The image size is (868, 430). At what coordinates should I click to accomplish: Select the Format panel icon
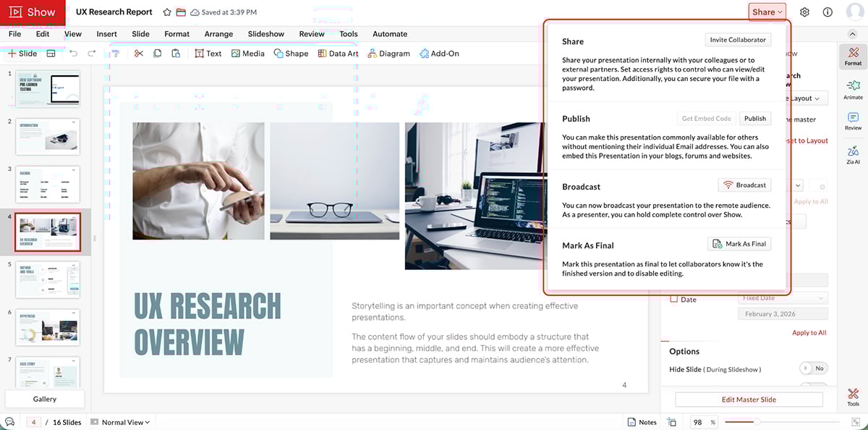point(853,56)
